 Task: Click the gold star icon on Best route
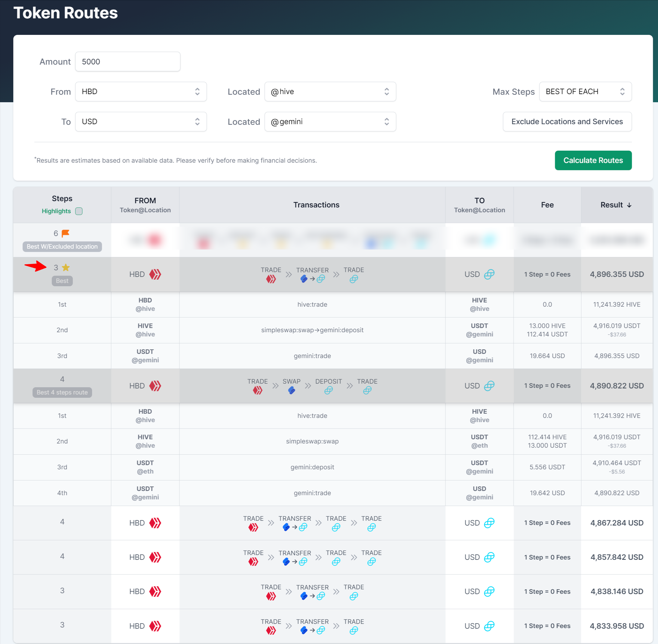[x=66, y=268]
